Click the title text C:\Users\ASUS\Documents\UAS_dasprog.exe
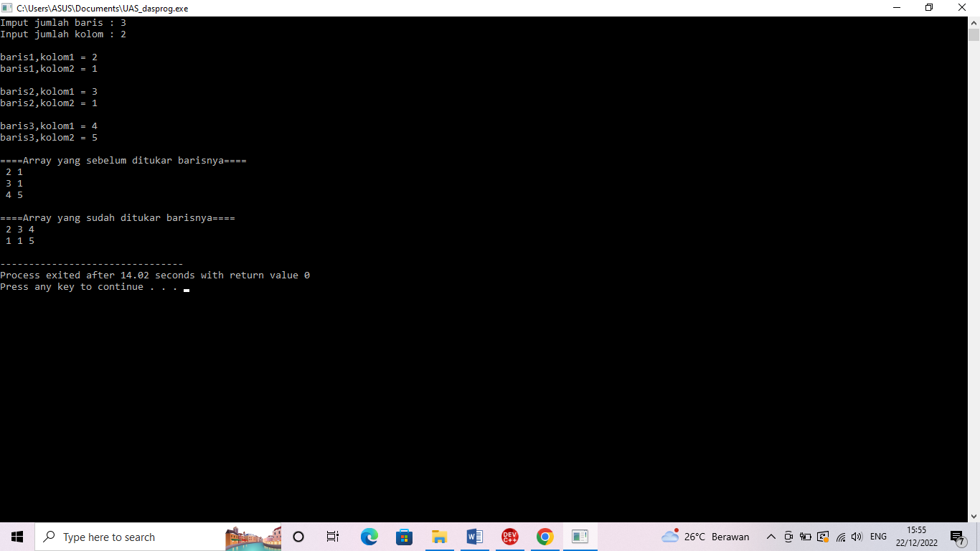980x551 pixels. pos(103,9)
